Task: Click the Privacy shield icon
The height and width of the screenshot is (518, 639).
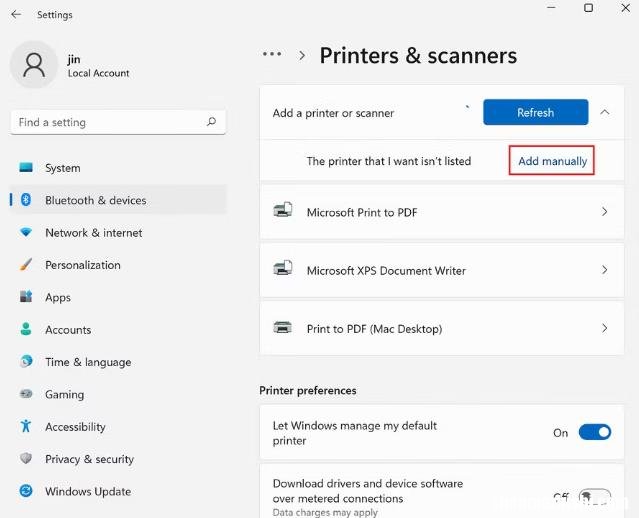Action: pyautogui.click(x=26, y=458)
